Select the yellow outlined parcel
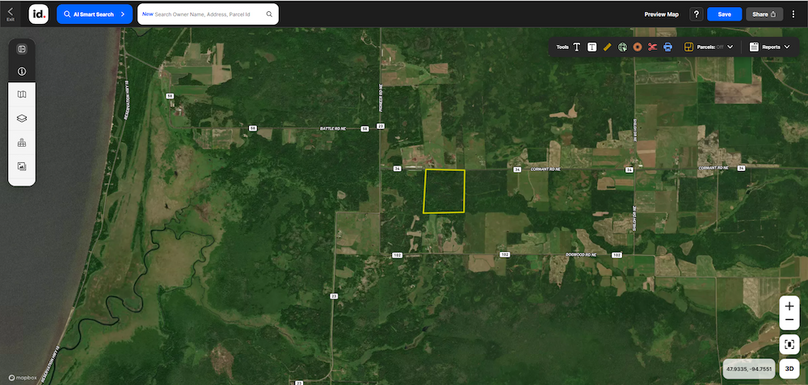808x385 pixels. tap(444, 191)
